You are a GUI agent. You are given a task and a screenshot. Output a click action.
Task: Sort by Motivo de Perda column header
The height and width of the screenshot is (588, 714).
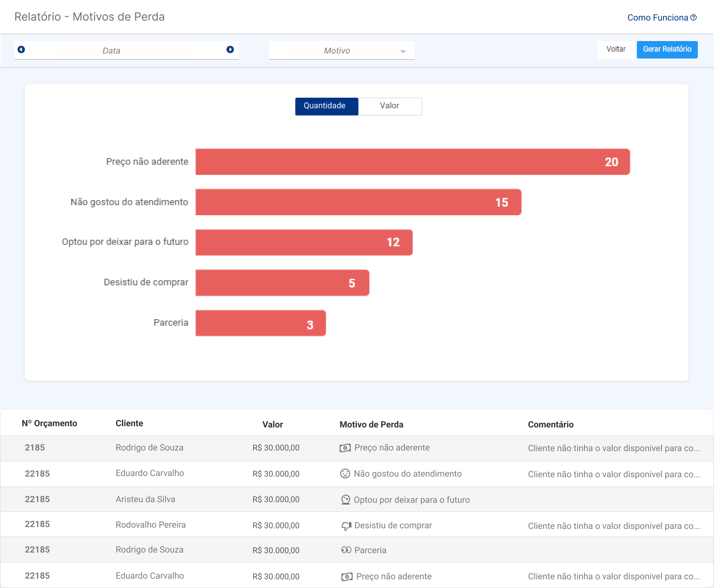[x=371, y=424]
